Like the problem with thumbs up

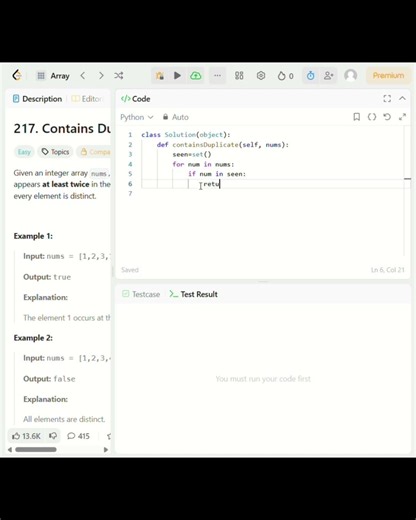pyautogui.click(x=26, y=436)
